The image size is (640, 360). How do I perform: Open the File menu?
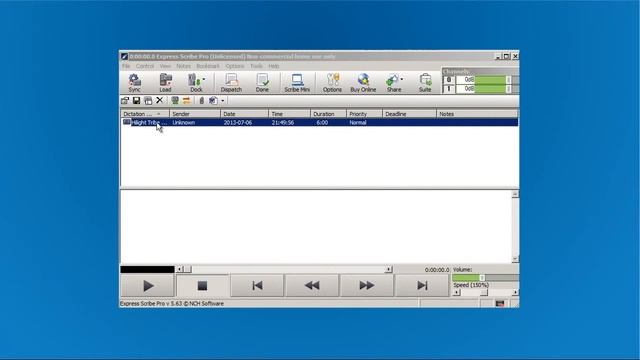point(126,66)
